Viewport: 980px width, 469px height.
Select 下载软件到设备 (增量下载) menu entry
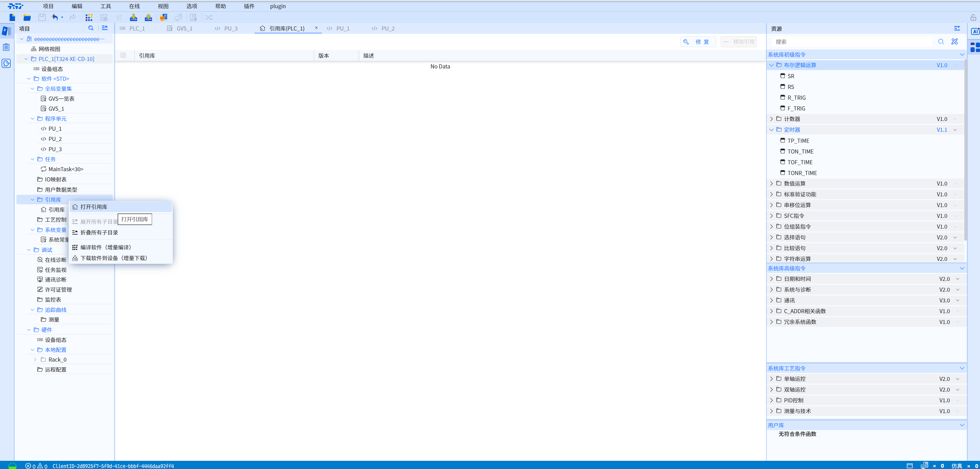point(113,258)
